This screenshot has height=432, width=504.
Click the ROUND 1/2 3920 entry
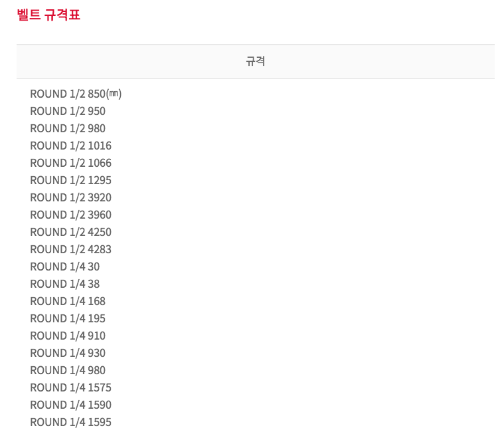click(70, 198)
